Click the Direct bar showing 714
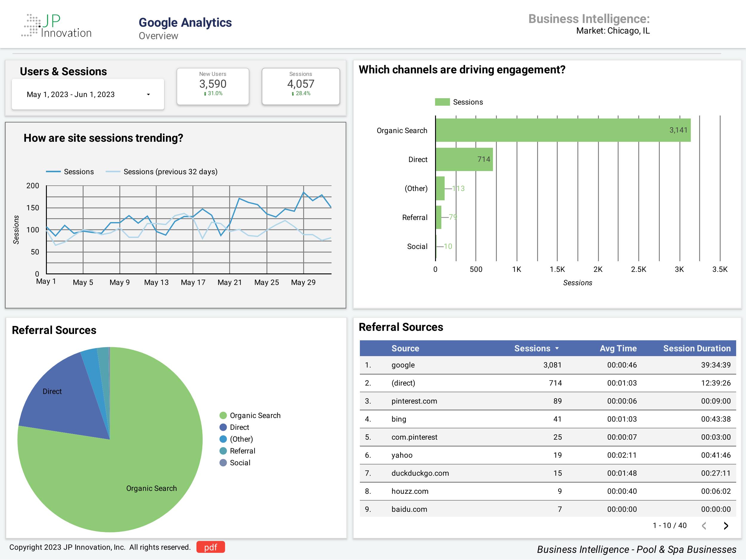This screenshot has width=746, height=560. tap(464, 159)
